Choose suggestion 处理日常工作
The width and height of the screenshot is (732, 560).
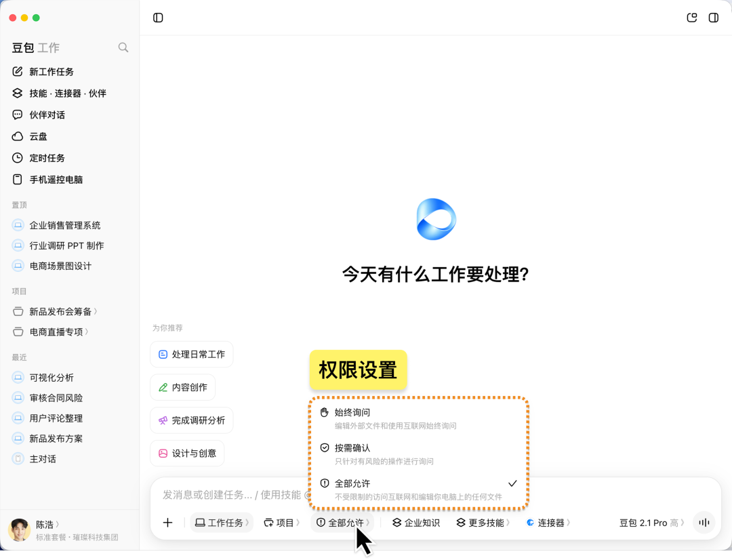191,354
